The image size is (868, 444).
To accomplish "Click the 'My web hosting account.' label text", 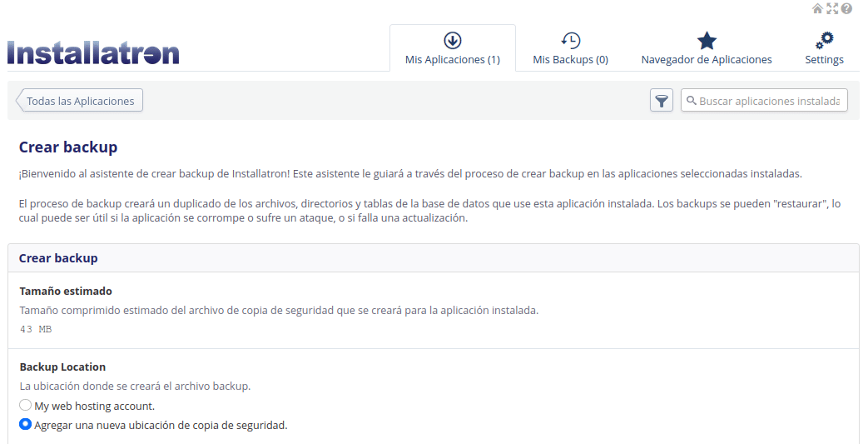I will click(94, 406).
